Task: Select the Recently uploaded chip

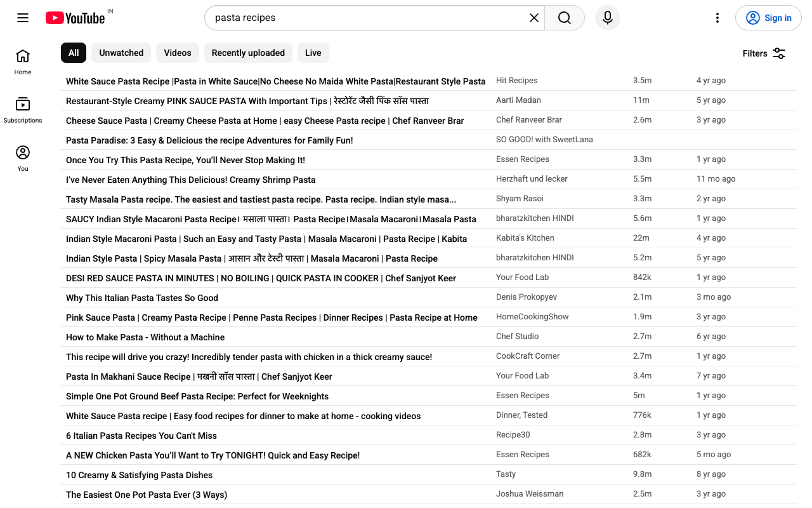Action: coord(248,53)
